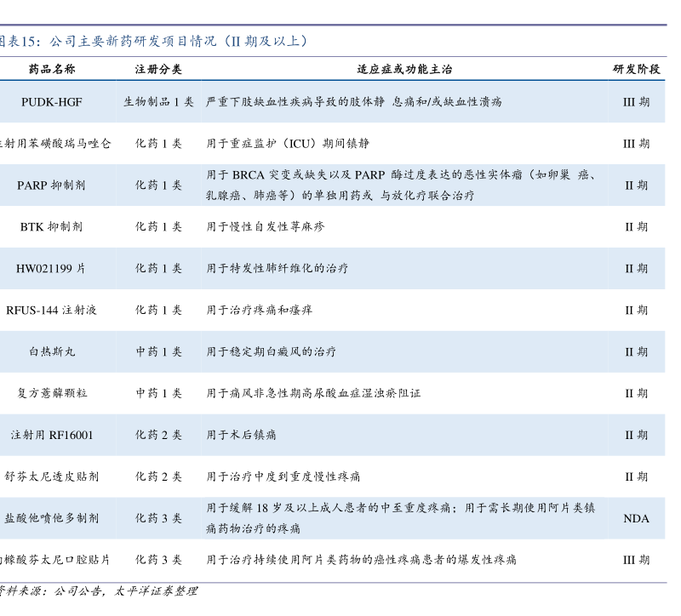Click the 复方薏薢颗粒 name cell

point(52,393)
